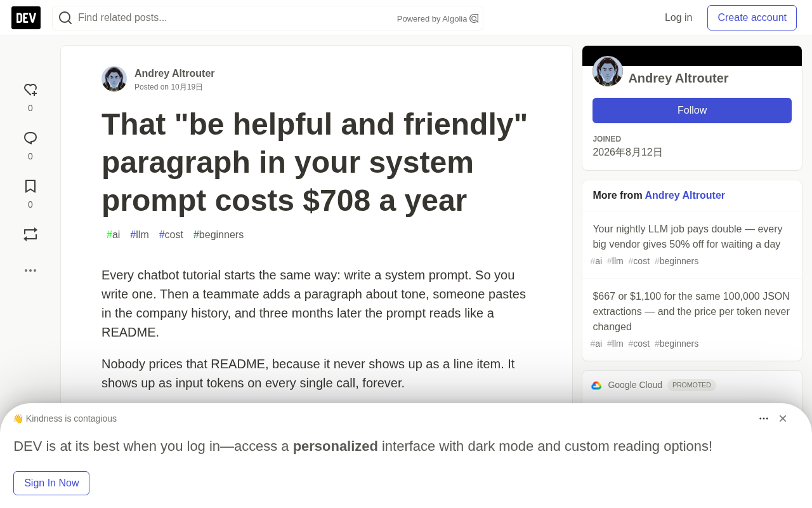This screenshot has width=812, height=508.
Task: Click the search magnifier icon
Action: click(65, 18)
